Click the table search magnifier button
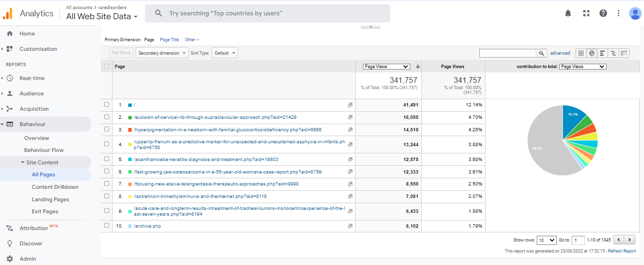 [x=541, y=53]
